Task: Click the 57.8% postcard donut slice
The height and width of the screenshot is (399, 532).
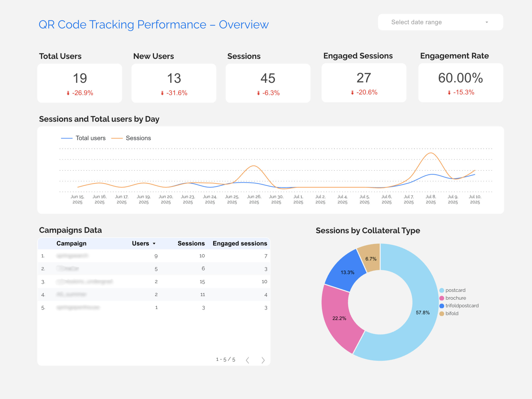Action: click(423, 313)
